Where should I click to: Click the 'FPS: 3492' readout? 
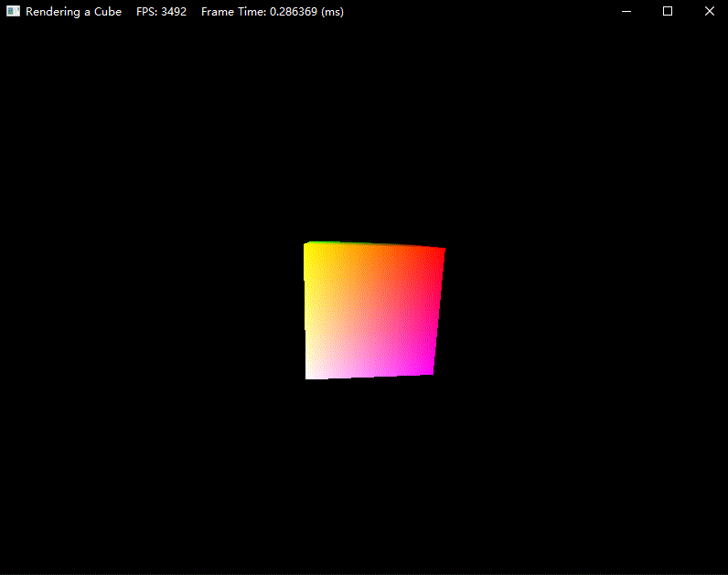[161, 12]
